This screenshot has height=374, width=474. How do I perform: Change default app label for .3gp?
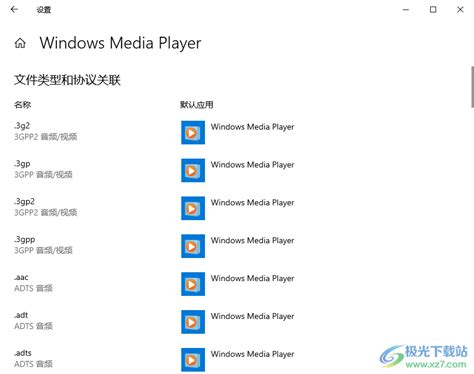pos(252,165)
